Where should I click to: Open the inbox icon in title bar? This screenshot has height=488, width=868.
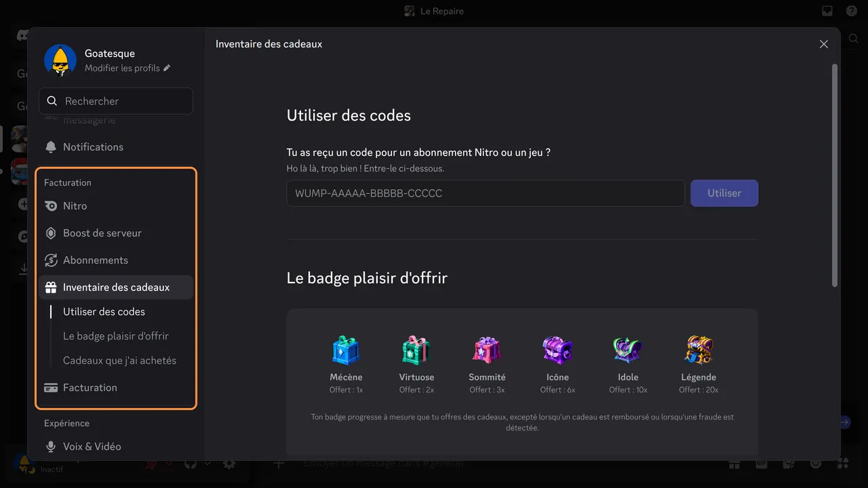click(827, 11)
